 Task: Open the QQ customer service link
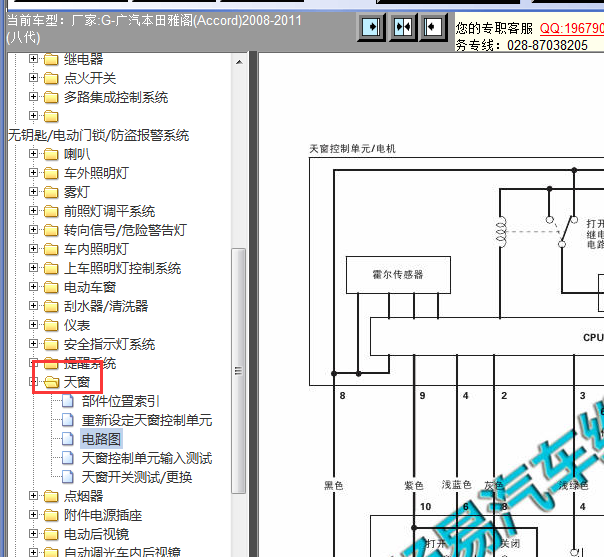point(572,28)
